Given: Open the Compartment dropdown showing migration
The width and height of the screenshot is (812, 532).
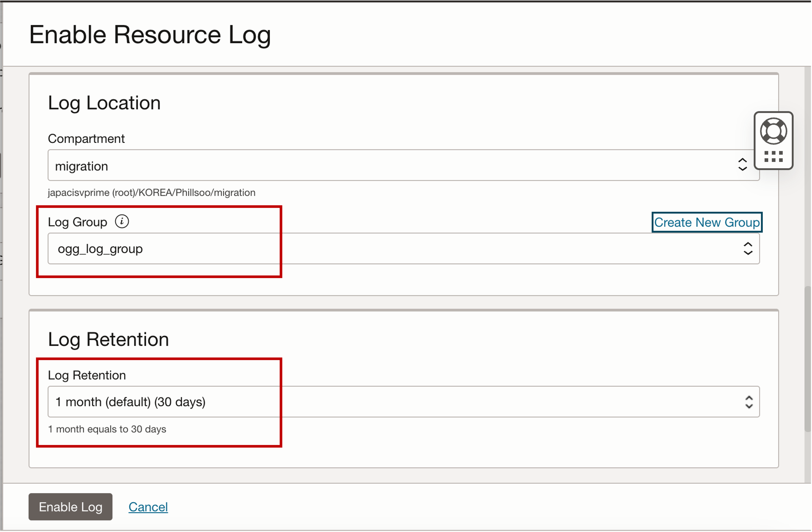Looking at the screenshot, I should (403, 165).
